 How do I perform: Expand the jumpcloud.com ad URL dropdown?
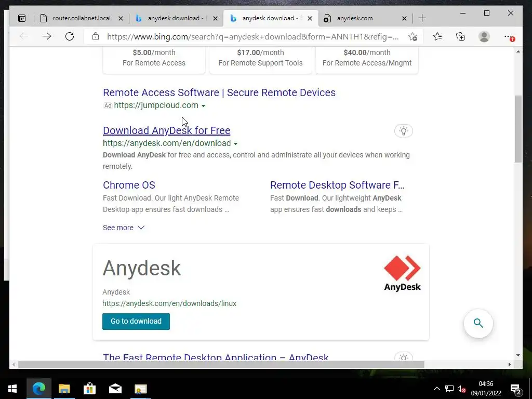coord(203,106)
